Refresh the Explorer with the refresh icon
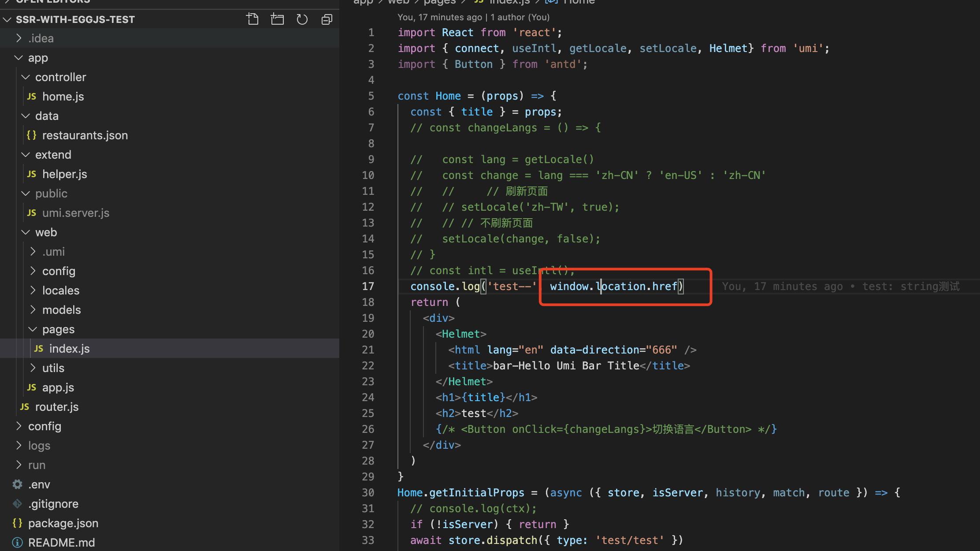 pyautogui.click(x=302, y=19)
